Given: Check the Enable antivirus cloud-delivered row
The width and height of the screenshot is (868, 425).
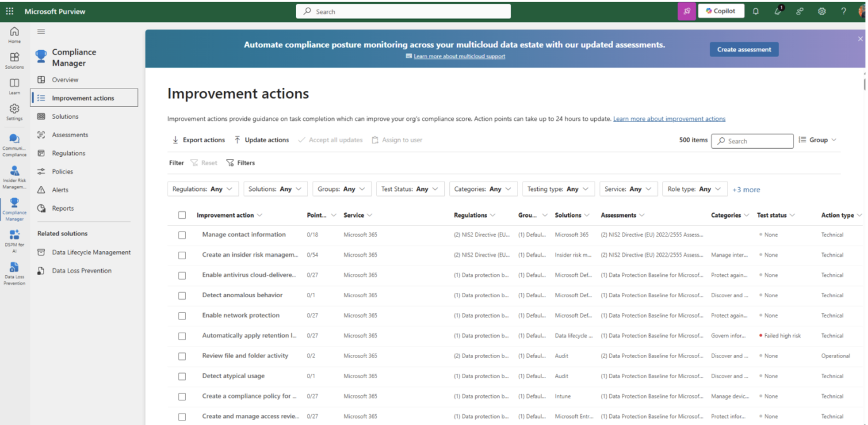Looking at the screenshot, I should pos(182,276).
